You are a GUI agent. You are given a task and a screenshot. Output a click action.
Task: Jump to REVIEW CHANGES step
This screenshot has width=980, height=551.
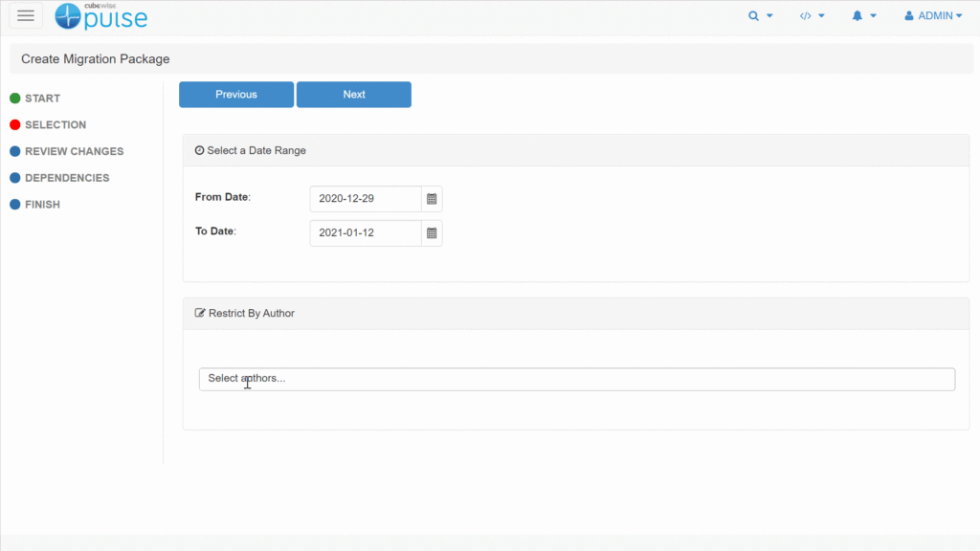click(74, 151)
